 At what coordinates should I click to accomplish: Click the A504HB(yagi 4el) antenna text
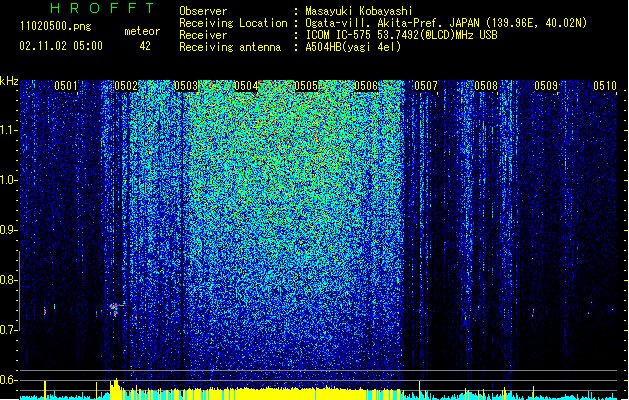(x=353, y=47)
